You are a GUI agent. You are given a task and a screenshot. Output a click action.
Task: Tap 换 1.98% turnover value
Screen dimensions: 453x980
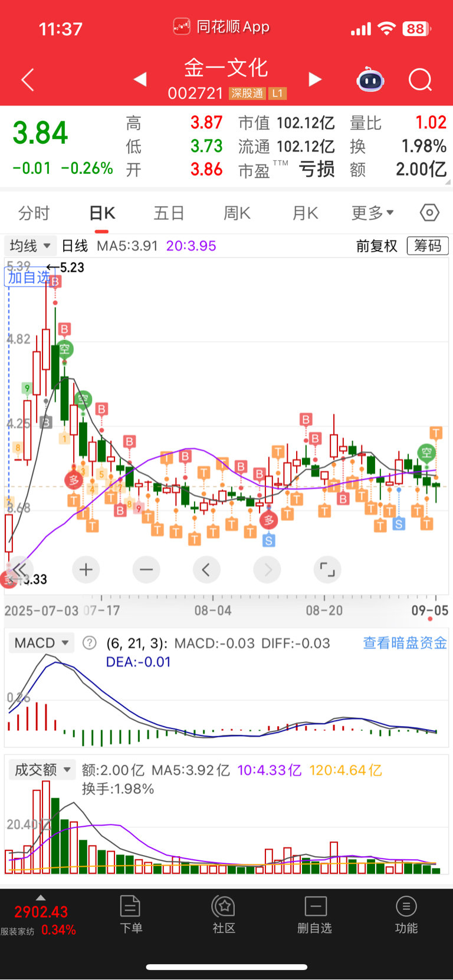[x=424, y=146]
